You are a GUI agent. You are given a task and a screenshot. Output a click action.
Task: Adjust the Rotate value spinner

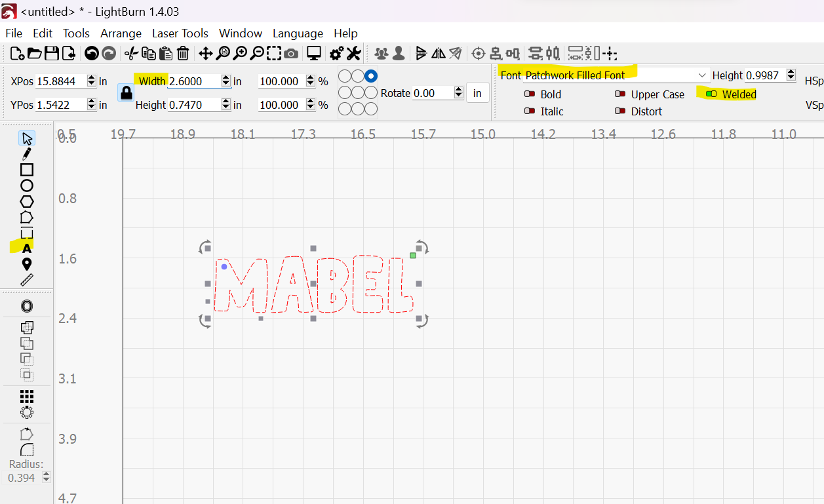pyautogui.click(x=458, y=93)
